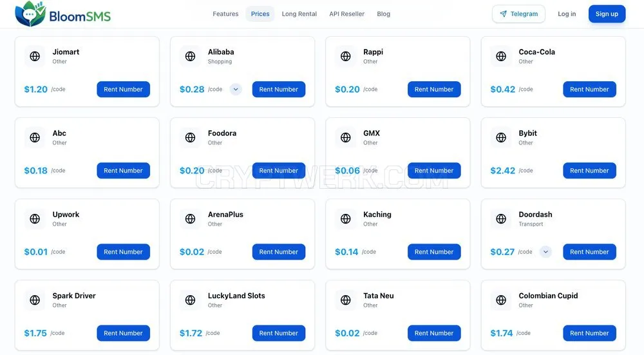Viewport: 644px width, 355px height.
Task: Click the globe icon on LuckyLand Slots card
Action: [190, 300]
